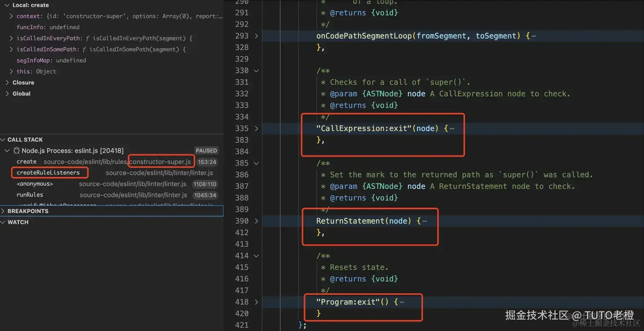Fold the comment block at line 414
This screenshot has height=331, width=644.
click(x=256, y=256)
